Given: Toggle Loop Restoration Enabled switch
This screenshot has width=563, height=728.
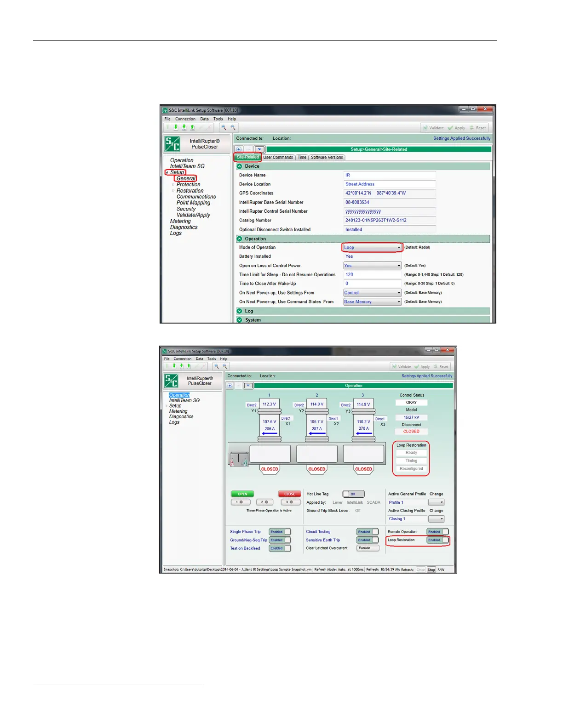Looking at the screenshot, I should [x=437, y=540].
